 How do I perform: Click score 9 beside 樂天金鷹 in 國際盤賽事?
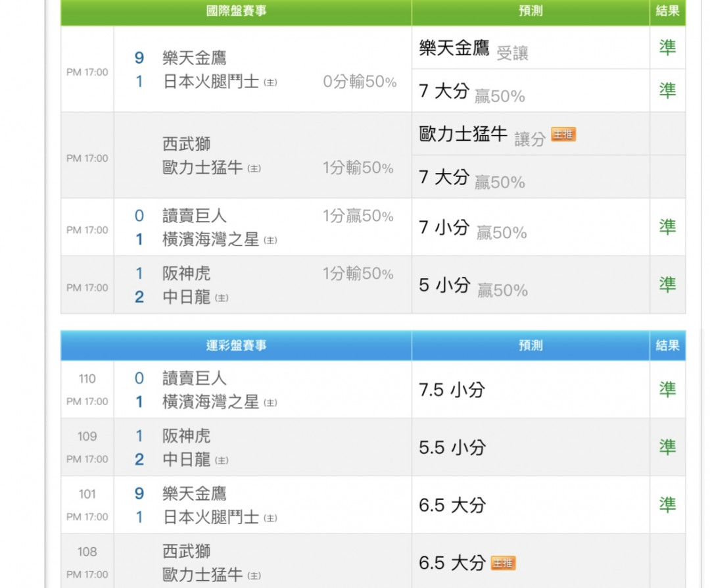pyautogui.click(x=139, y=58)
